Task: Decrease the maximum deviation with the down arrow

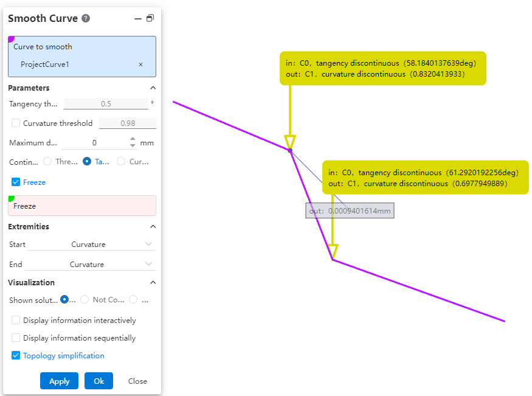Action: pyautogui.click(x=134, y=146)
